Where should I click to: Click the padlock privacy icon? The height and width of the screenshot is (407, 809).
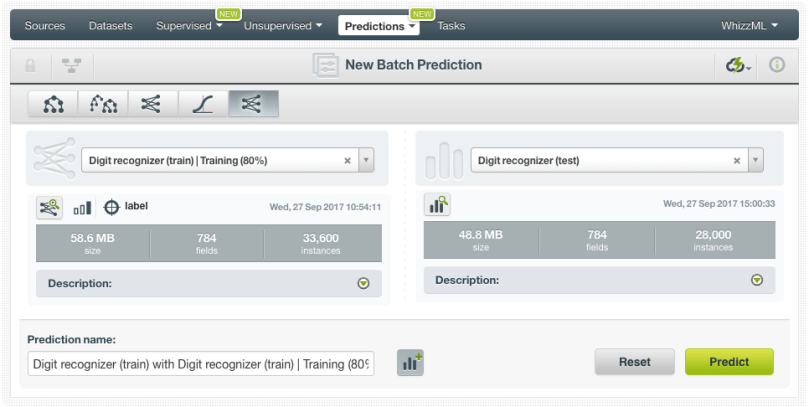pos(31,65)
